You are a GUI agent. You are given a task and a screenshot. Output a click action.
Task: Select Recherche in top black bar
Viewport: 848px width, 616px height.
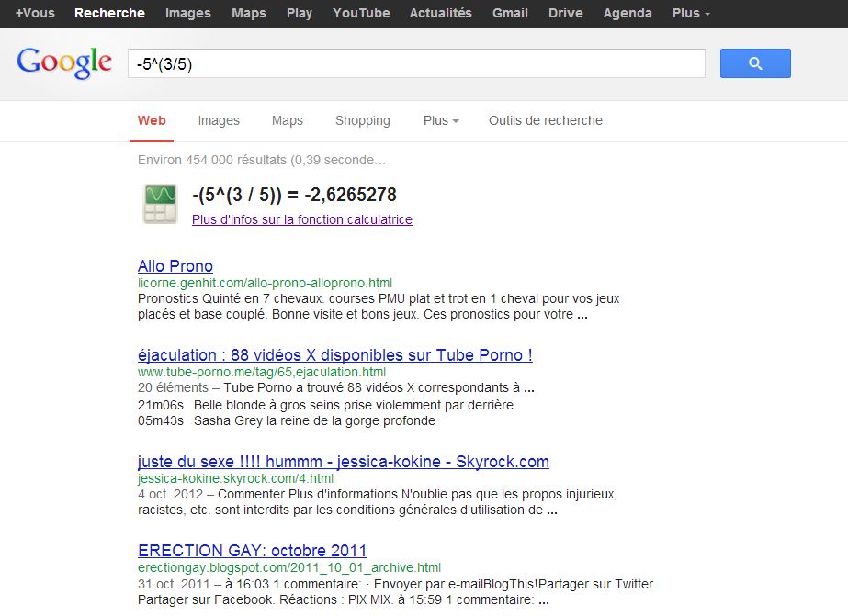[109, 13]
